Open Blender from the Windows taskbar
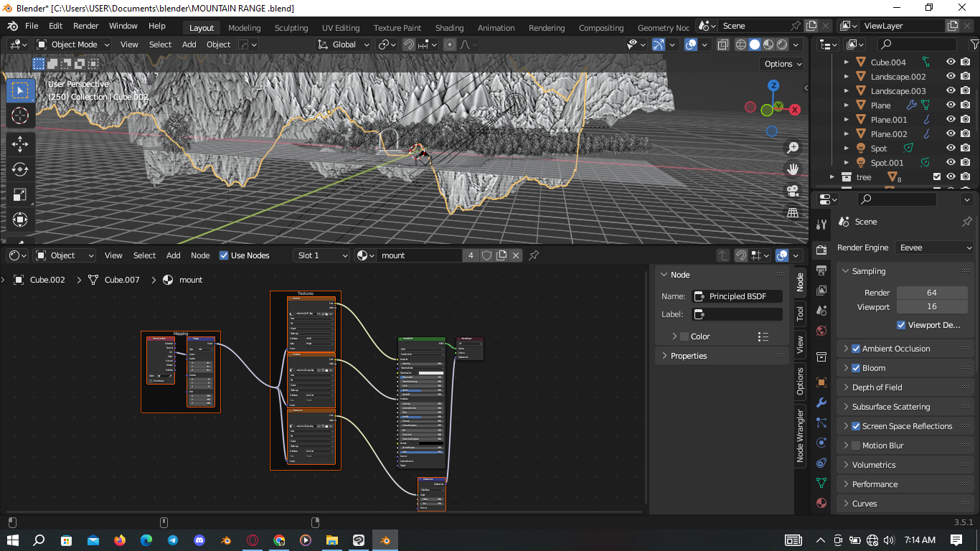The image size is (980, 551). [x=385, y=540]
